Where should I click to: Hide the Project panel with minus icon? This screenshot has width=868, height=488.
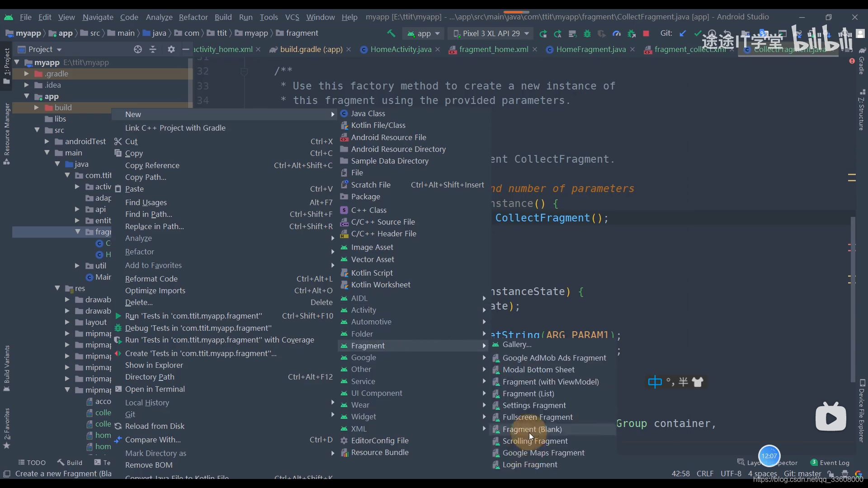coord(185,49)
